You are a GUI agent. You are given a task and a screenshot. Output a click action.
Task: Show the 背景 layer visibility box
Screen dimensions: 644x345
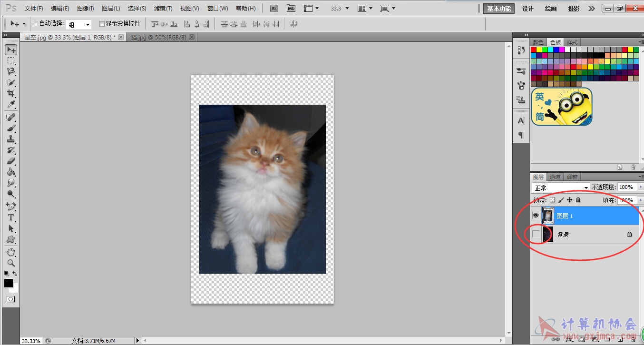click(536, 234)
